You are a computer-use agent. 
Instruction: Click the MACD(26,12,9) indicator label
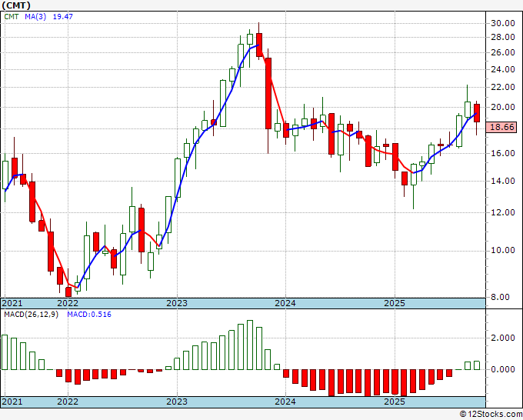point(31,315)
